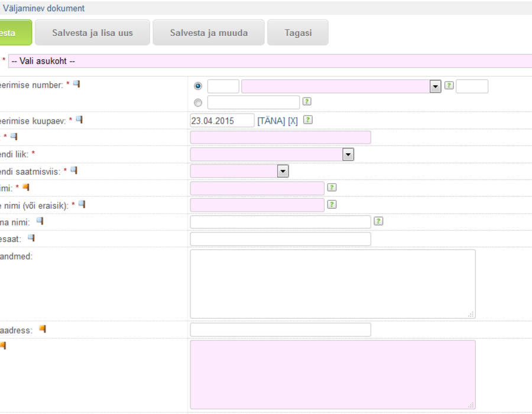The width and height of the screenshot is (532, 414).
Task: Set date to today with [TÄNA] link
Action: (271, 121)
